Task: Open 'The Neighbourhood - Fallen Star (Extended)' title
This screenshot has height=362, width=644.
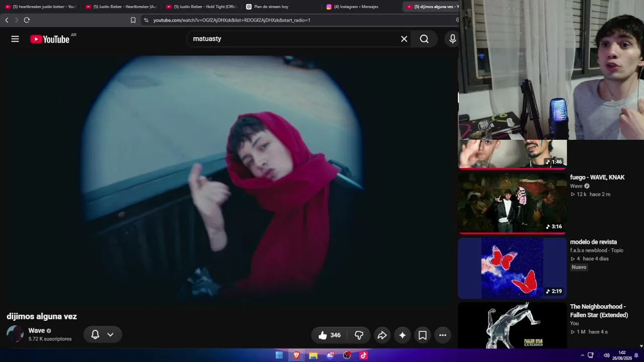Action: tap(599, 311)
